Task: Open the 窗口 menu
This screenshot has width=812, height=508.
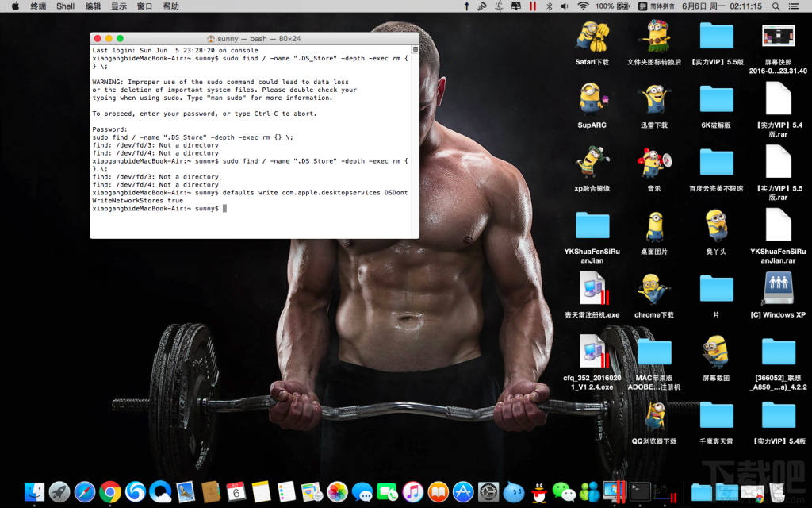Action: point(144,6)
